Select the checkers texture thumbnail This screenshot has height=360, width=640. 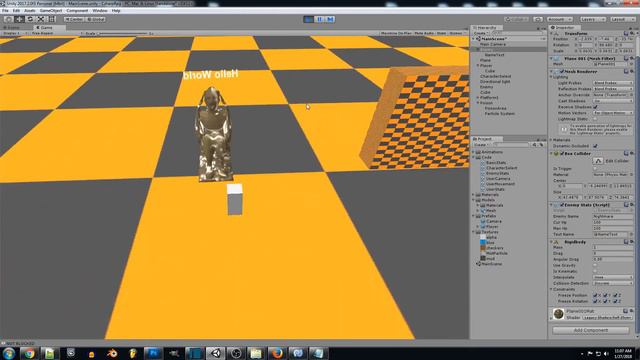pyautogui.click(x=483, y=248)
